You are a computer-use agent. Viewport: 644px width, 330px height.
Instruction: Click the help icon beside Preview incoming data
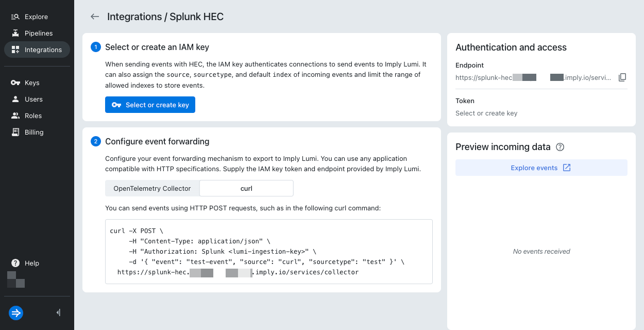click(561, 147)
